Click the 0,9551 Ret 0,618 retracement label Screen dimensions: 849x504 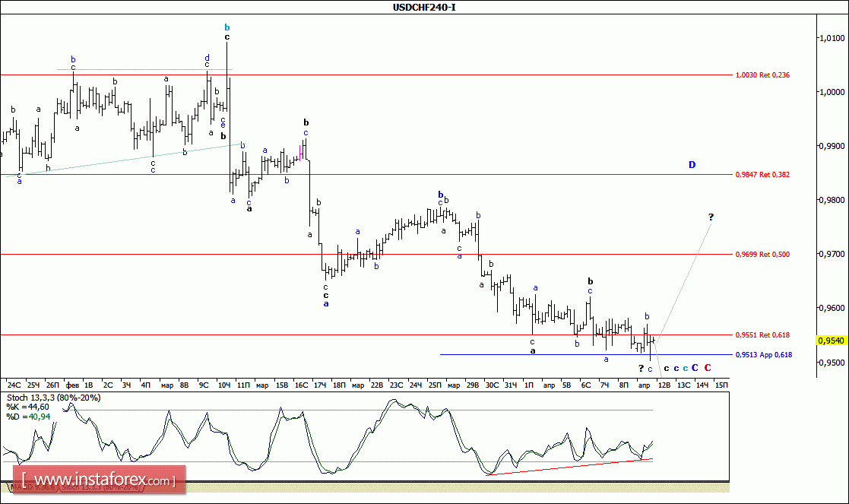[x=762, y=335]
